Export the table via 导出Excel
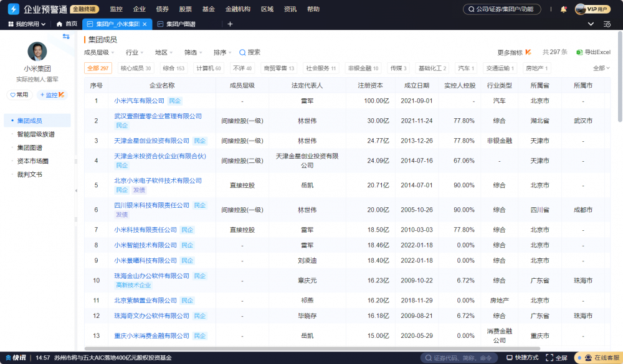 coord(594,52)
